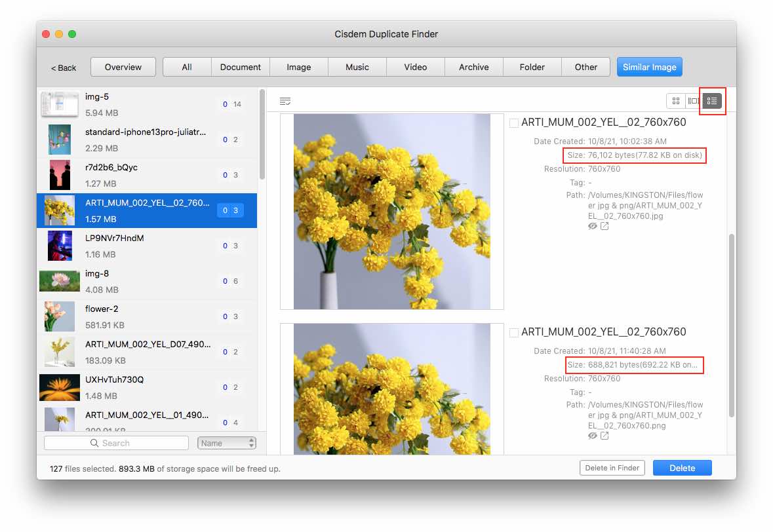
Task: Preview the first duplicate with eye icon
Action: click(x=592, y=226)
